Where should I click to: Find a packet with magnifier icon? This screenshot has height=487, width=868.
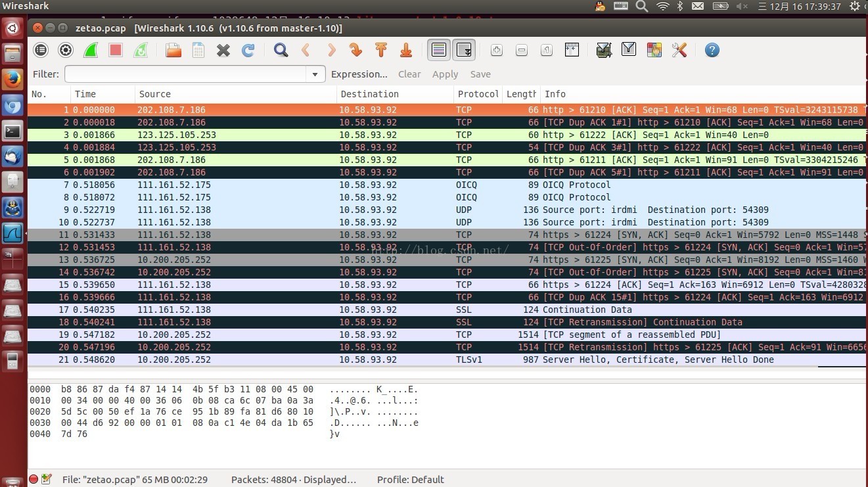point(281,50)
